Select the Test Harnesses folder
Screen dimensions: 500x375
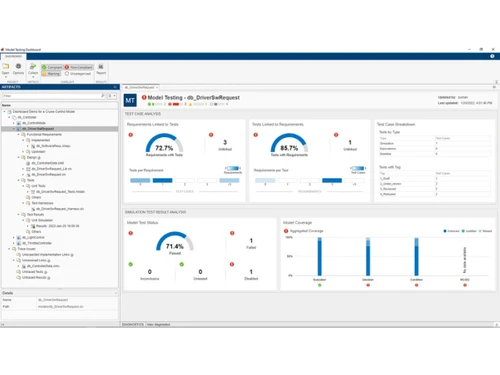click(x=42, y=203)
